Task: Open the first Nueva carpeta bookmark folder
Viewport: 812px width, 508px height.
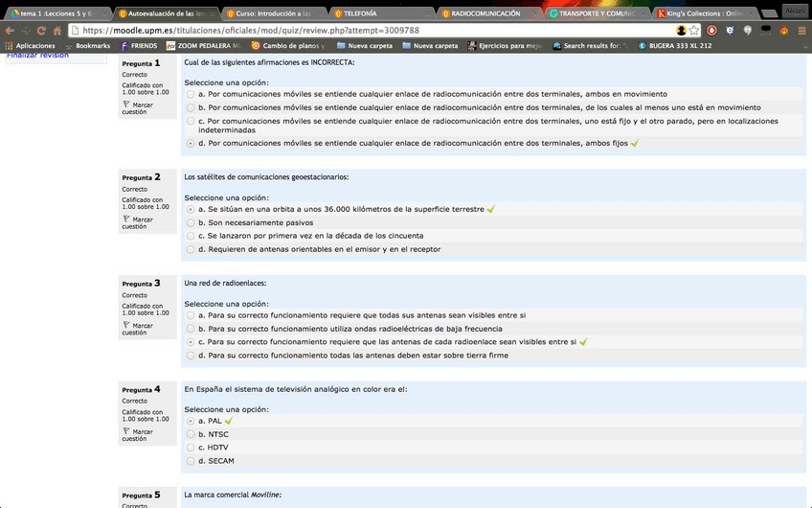Action: (362, 45)
